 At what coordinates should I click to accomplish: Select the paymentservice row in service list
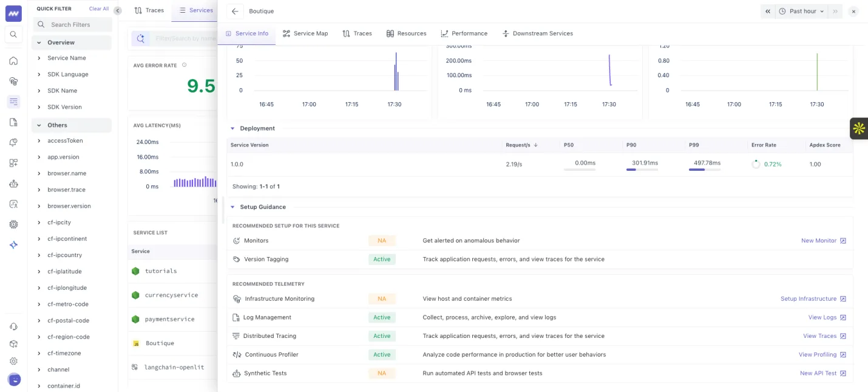[173, 319]
